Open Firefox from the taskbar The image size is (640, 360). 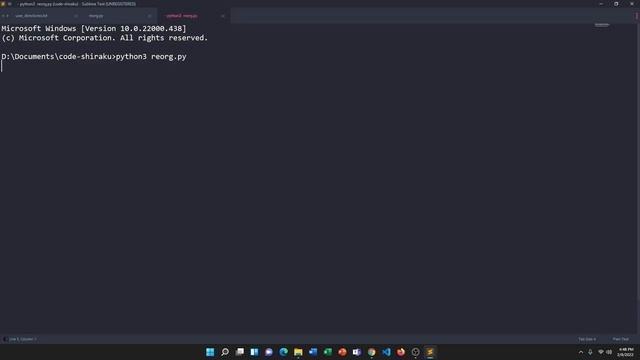point(401,352)
